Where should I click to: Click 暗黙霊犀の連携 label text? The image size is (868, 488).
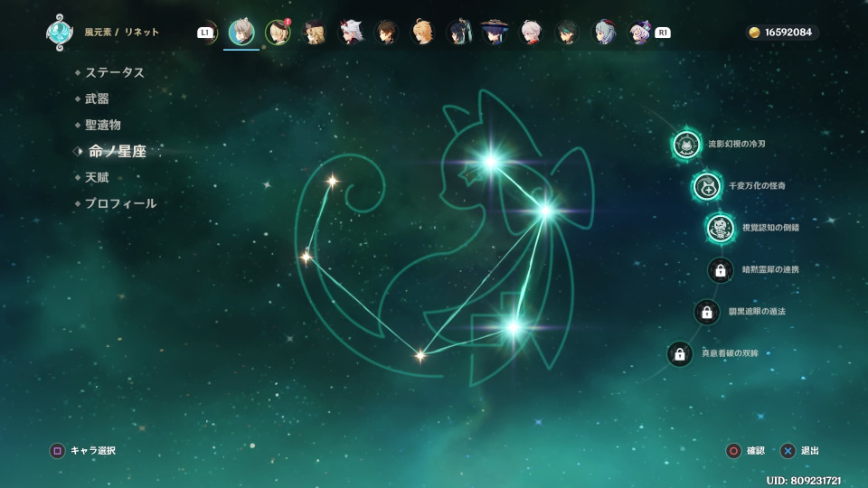tap(770, 269)
